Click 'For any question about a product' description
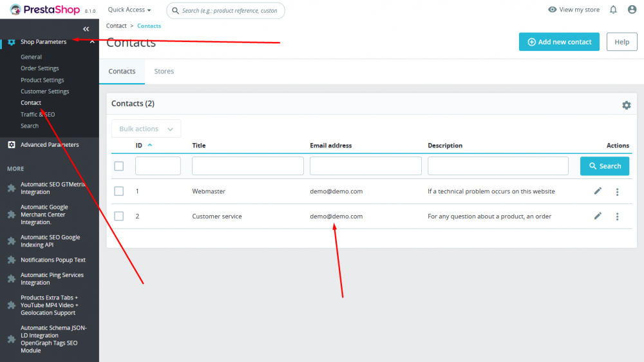The height and width of the screenshot is (362, 644). click(x=489, y=216)
